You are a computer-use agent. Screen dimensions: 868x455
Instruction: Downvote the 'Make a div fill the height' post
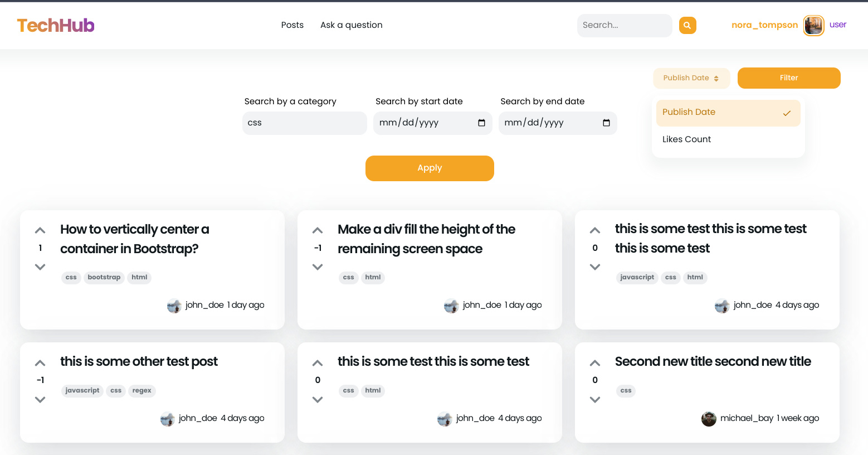[x=318, y=267]
